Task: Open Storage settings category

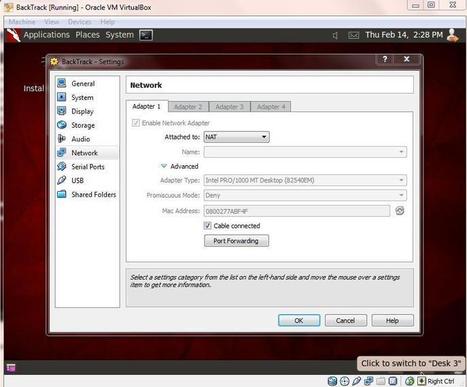Action: click(x=87, y=125)
